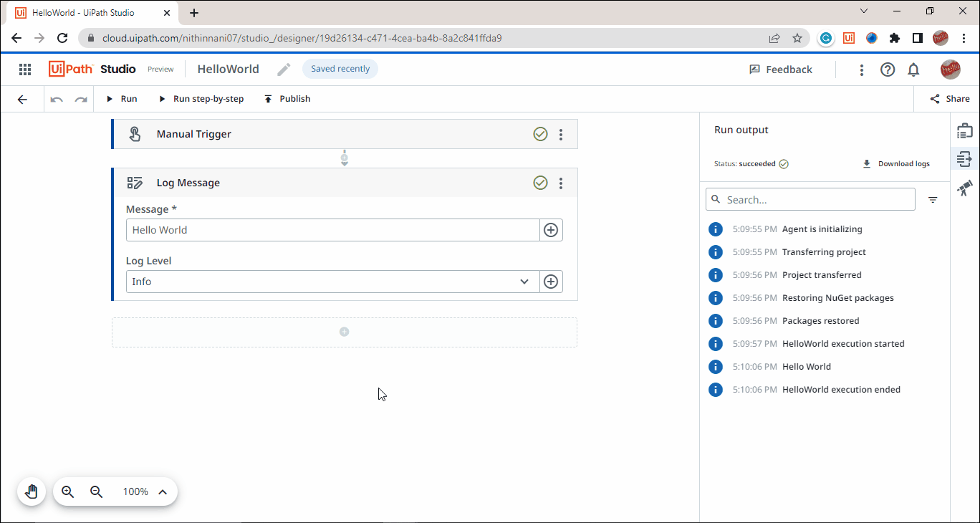The height and width of the screenshot is (523, 980).
Task: Open the plus menu for Log Level
Action: click(551, 282)
